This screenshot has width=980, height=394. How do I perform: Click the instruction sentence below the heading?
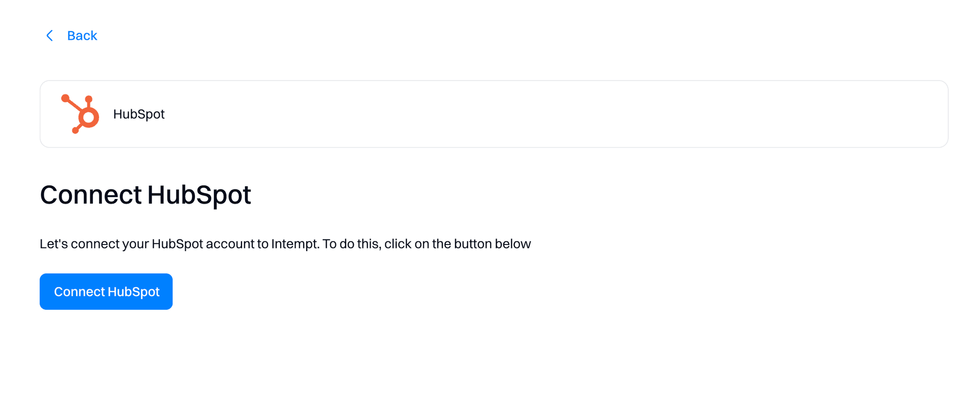click(x=285, y=244)
